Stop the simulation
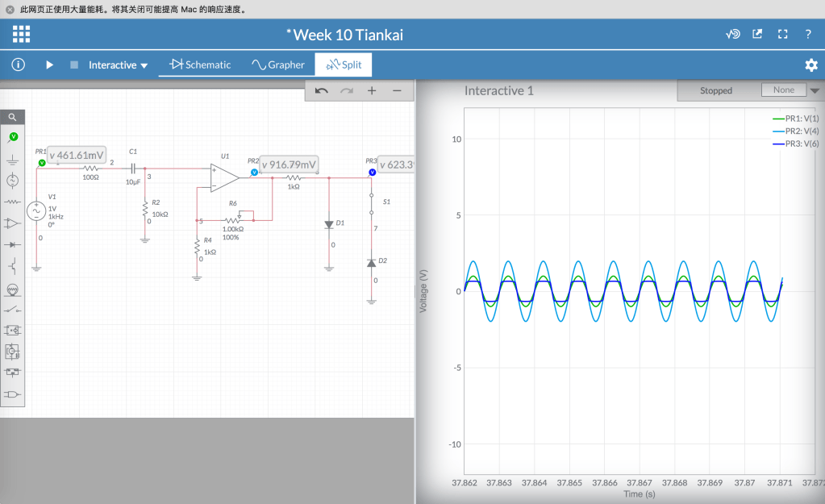 [x=74, y=65]
